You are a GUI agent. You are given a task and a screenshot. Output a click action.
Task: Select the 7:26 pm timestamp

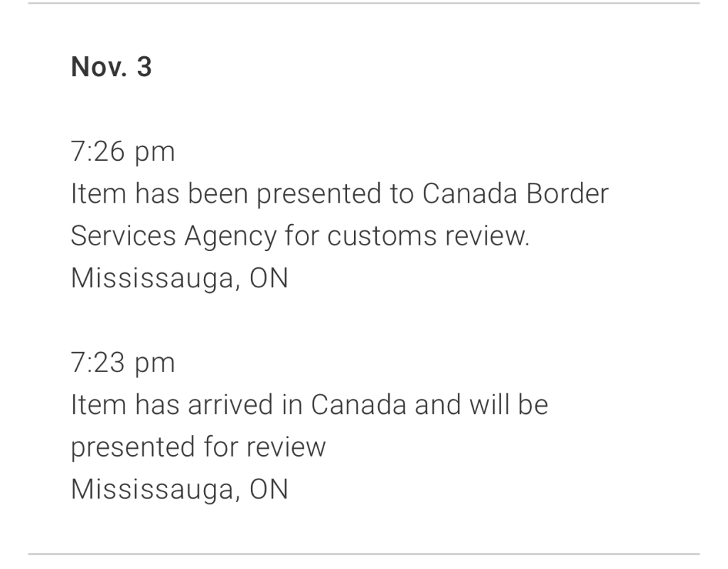click(x=122, y=152)
